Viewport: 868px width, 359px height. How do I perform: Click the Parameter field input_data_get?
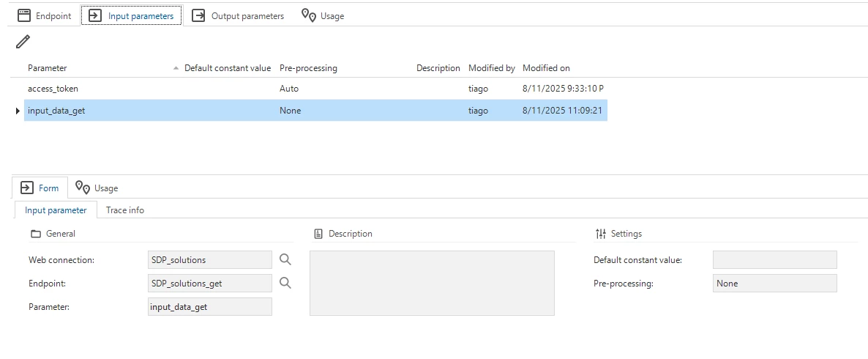click(x=210, y=306)
